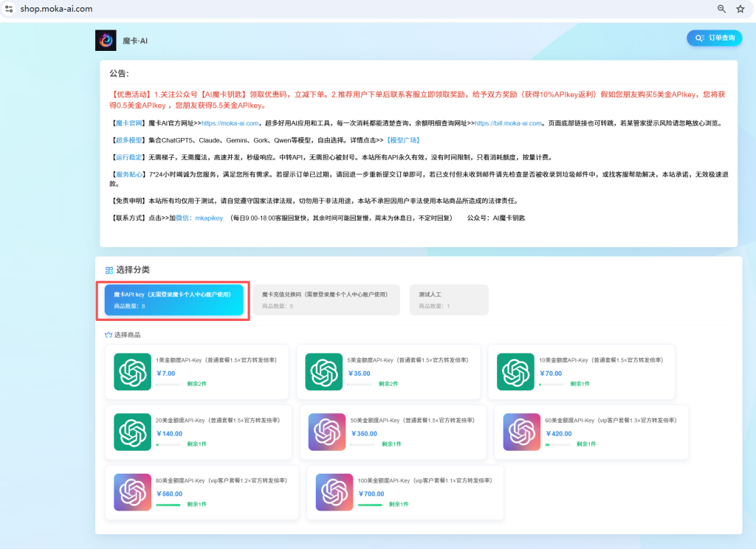This screenshot has width=756, height=549.
Task: Open the 订单查询 order lookup button
Action: click(x=714, y=38)
